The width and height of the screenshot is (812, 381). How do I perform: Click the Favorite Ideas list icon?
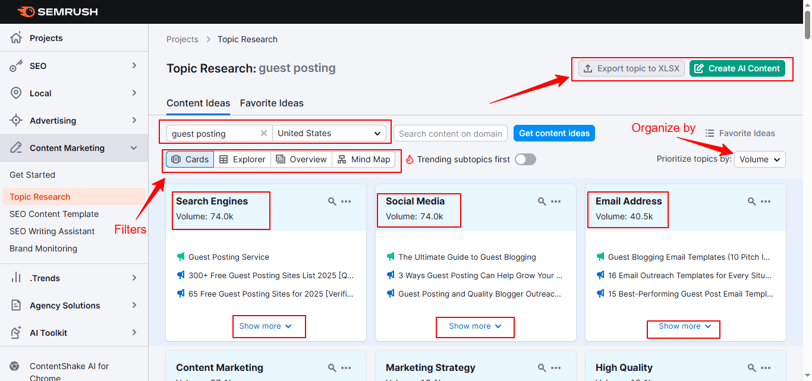[x=709, y=133]
